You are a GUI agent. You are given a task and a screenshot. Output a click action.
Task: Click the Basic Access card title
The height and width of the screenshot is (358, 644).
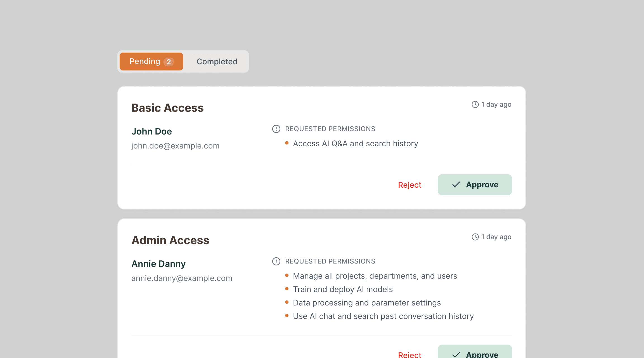167,108
